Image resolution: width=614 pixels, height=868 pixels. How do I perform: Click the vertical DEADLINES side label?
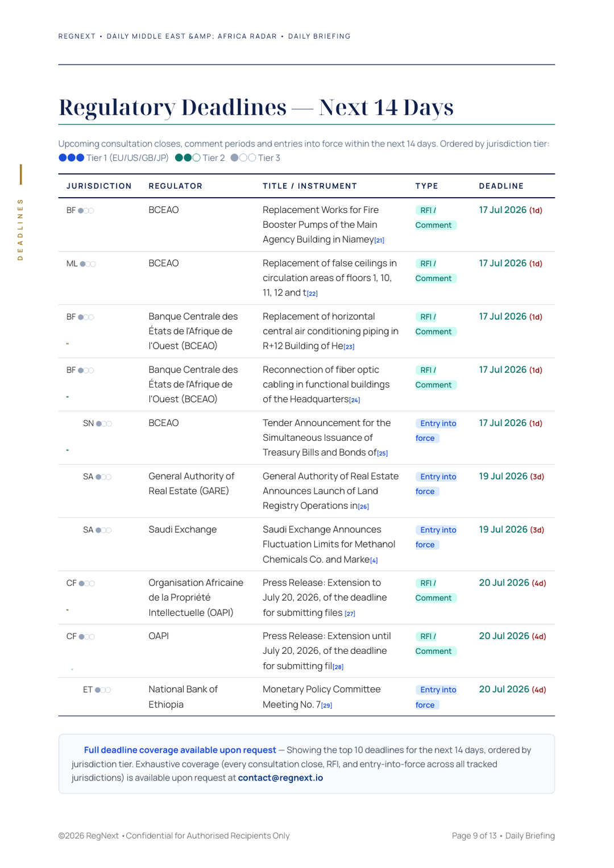(20, 229)
